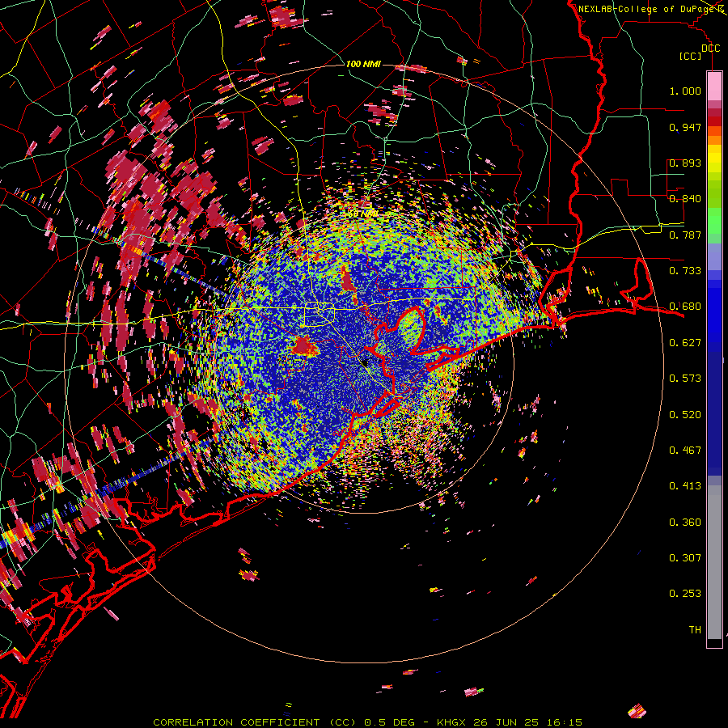Image resolution: width=728 pixels, height=728 pixels.
Task: Select the 0.253 scale value
Action: point(685,594)
